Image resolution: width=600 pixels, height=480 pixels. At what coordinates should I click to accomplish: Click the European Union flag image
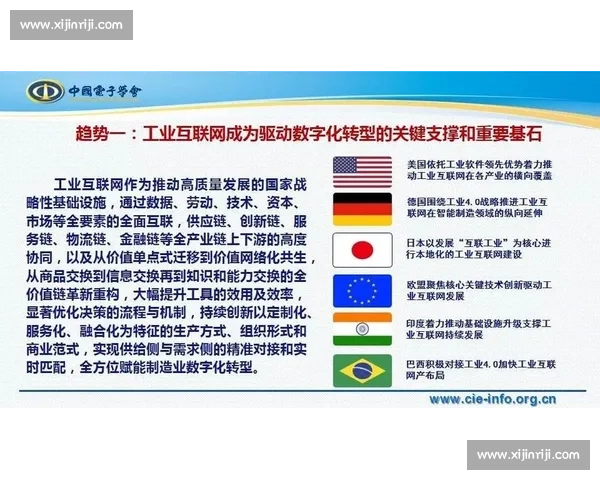[362, 291]
